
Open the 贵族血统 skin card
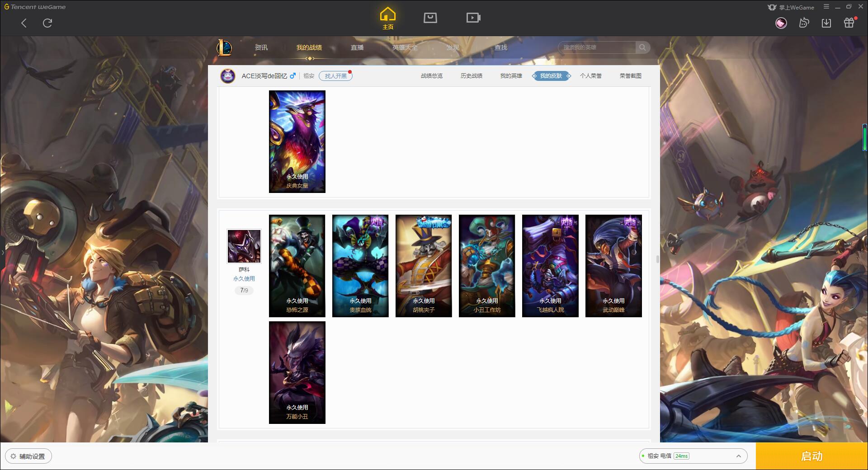tap(360, 266)
